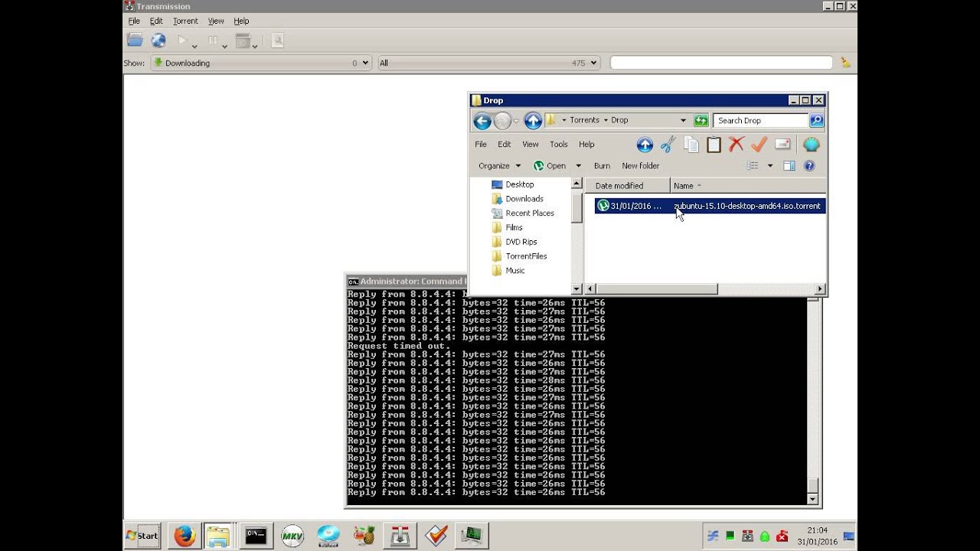Open a torrent with the folder icon

(135, 41)
